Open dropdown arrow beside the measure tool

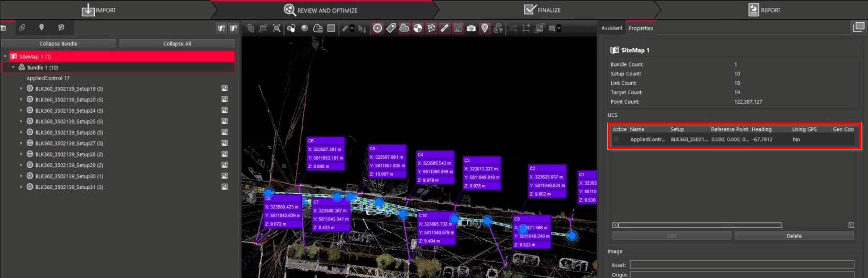coord(352,28)
